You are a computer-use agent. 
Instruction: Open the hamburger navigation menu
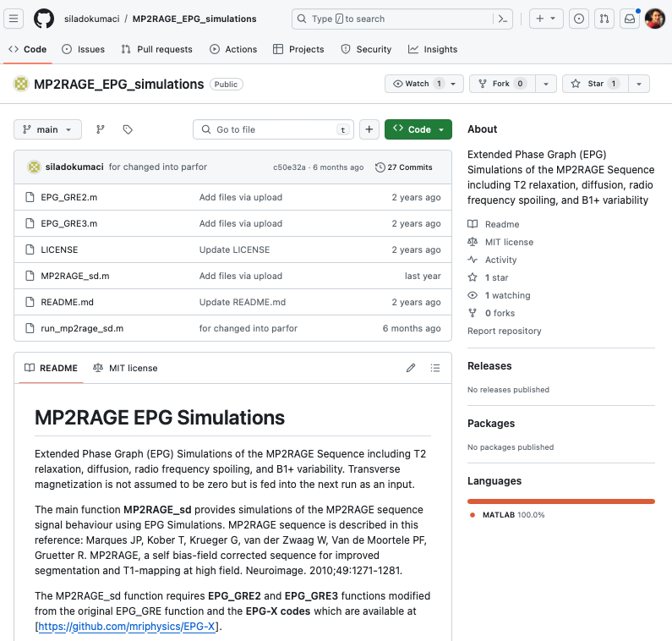(15, 19)
